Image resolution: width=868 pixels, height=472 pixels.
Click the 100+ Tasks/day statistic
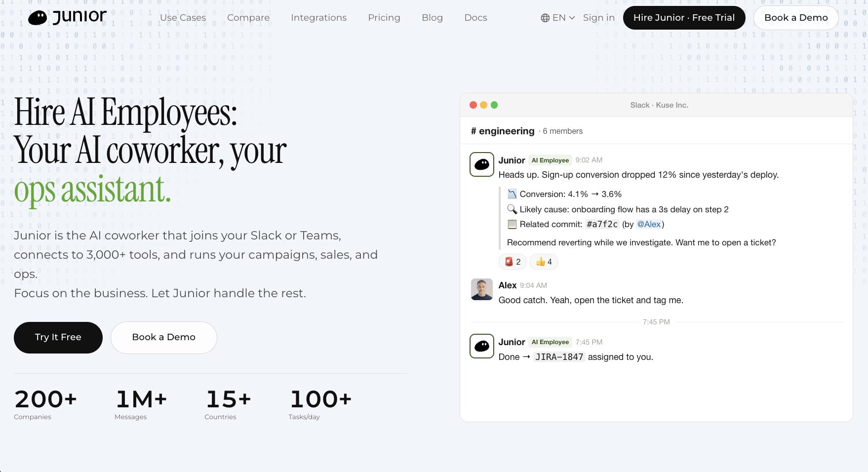[x=320, y=405]
